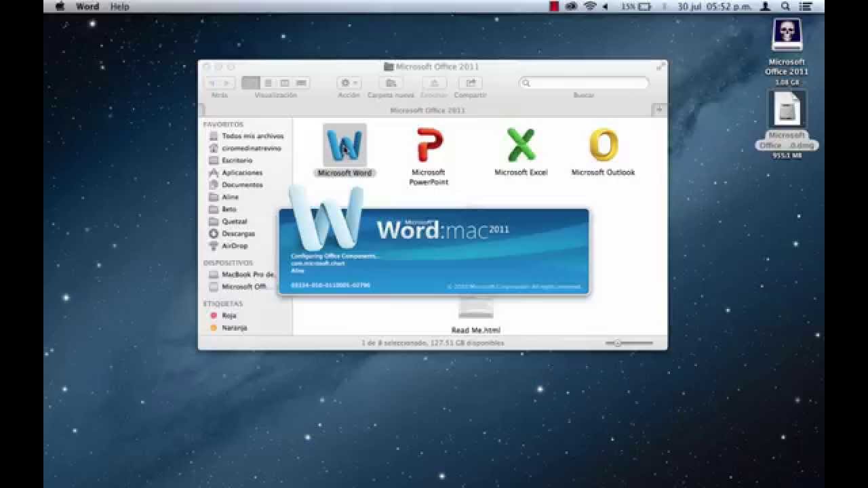Select Microsoft Office volume in sidebar devices

[x=238, y=287]
